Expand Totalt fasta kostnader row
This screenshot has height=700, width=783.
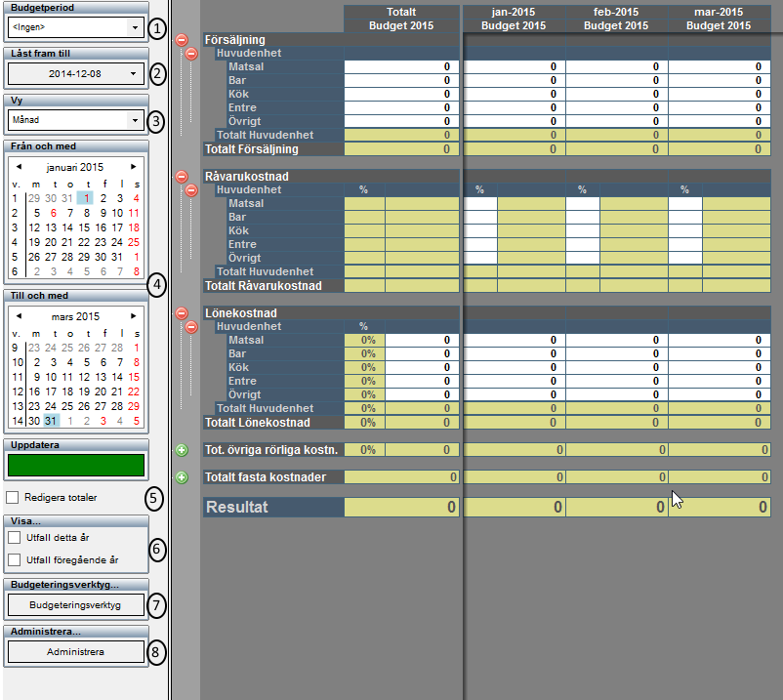[182, 477]
